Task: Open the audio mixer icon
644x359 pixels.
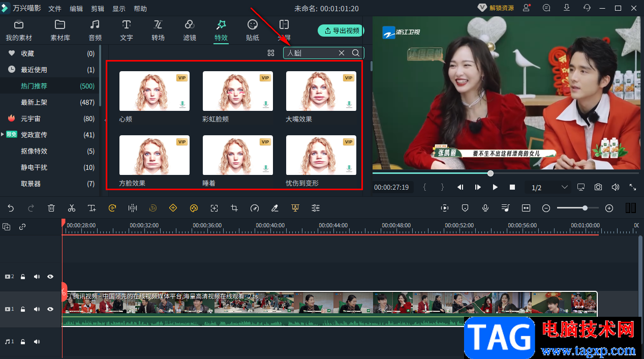Action: 505,208
